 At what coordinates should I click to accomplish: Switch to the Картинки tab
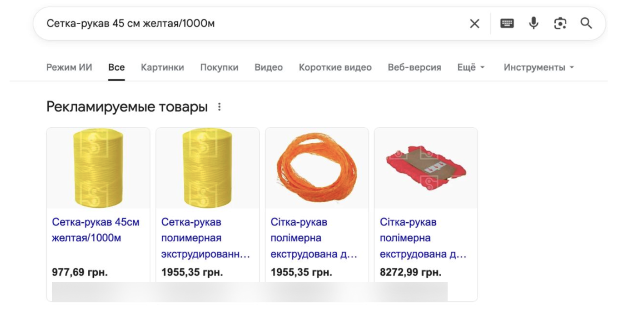pos(162,67)
